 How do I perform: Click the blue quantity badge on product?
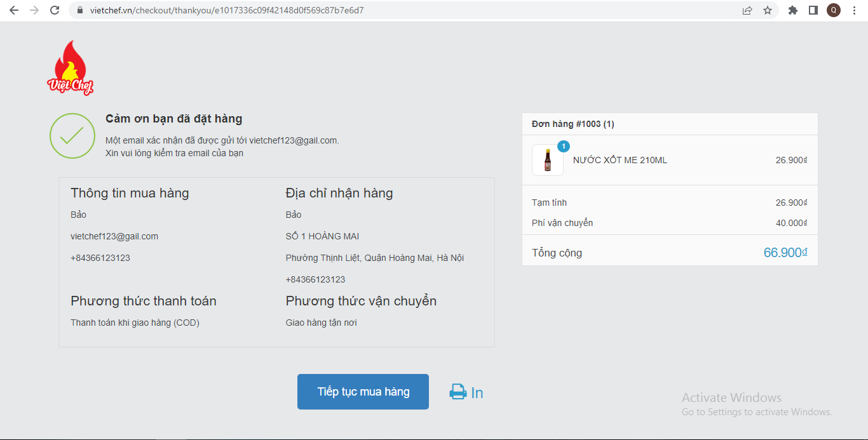563,147
